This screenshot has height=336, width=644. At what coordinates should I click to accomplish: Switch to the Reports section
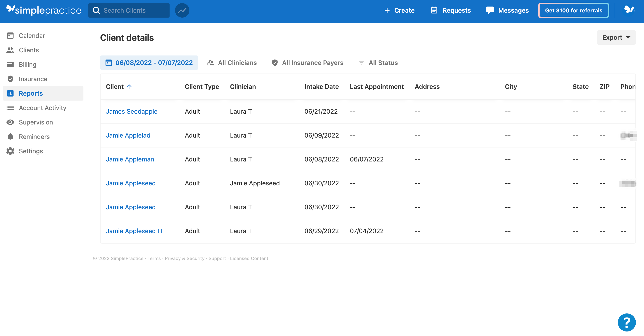click(31, 93)
